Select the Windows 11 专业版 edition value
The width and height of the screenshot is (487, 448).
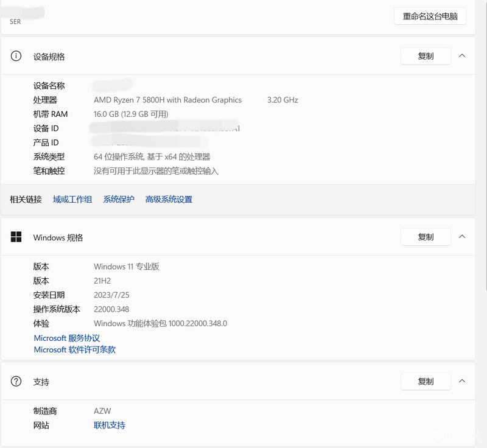tap(127, 267)
